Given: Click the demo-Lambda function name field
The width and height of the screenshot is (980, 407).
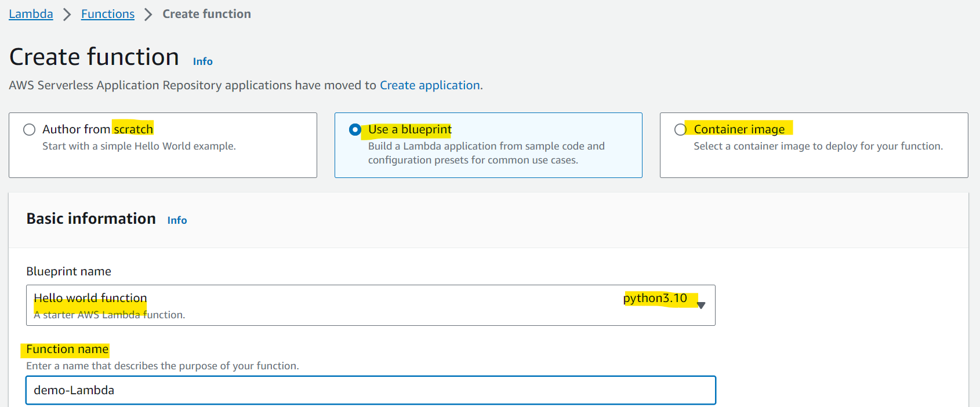Looking at the screenshot, I should (371, 390).
